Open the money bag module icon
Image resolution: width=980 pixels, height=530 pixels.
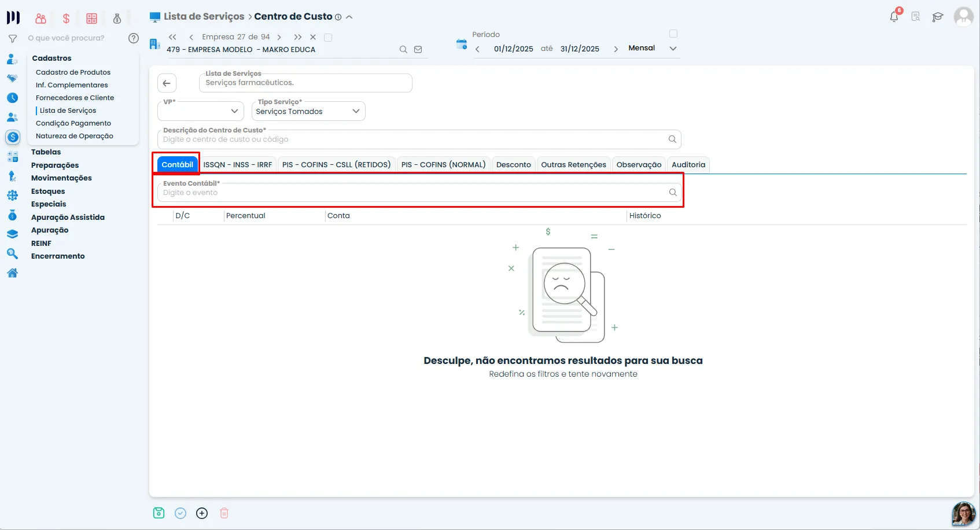pyautogui.click(x=117, y=19)
